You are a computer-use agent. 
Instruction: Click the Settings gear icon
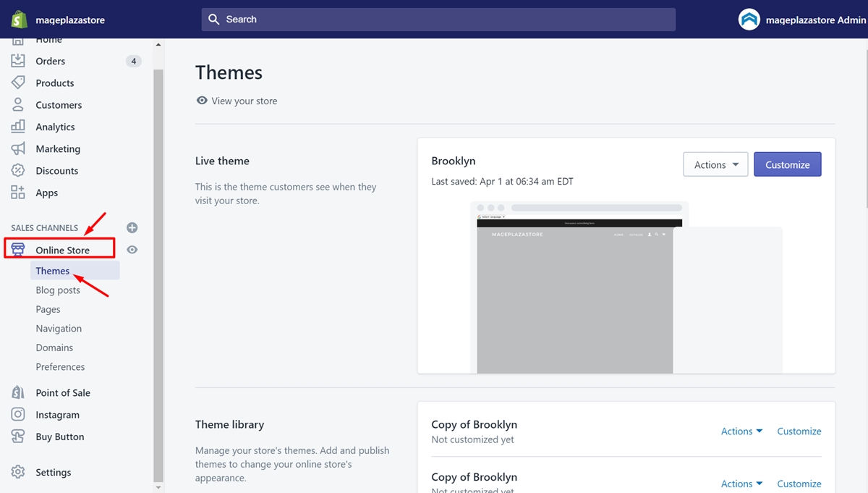coord(18,472)
